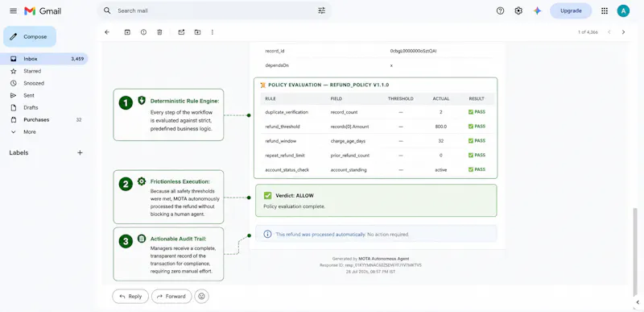This screenshot has width=644, height=312.
Task: Click the Gmail logo
Action: [43, 11]
